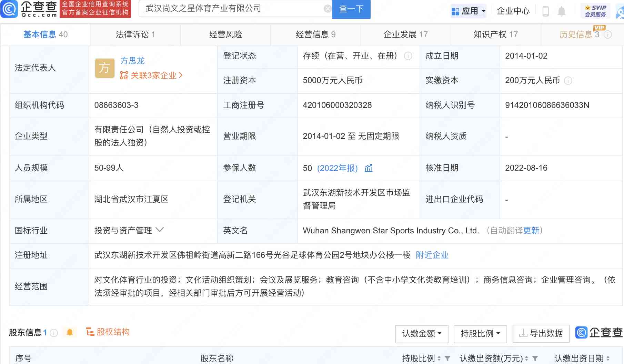The image size is (624, 364).
Task: Click 更新 next to auto translation
Action: coord(531,231)
